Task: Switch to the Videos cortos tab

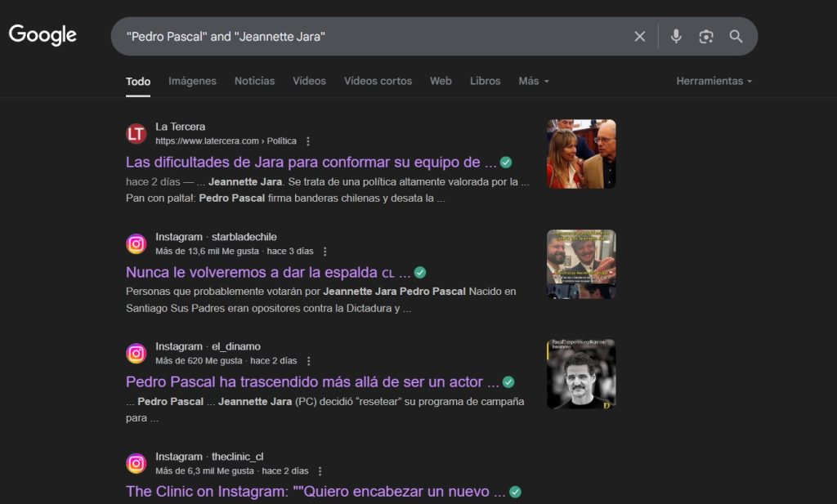Action: point(378,81)
